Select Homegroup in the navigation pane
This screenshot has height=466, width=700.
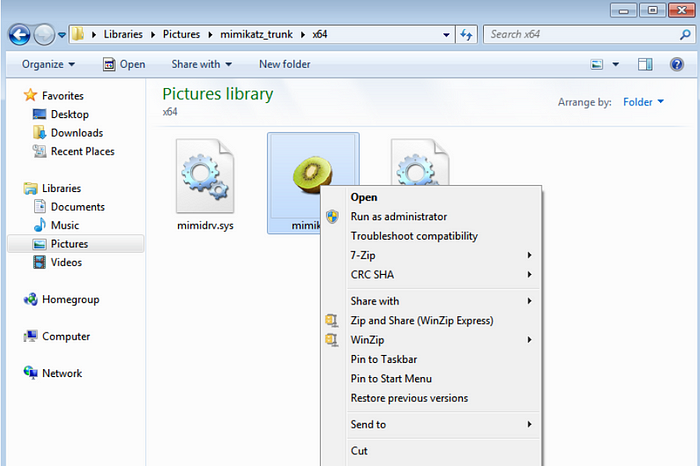61,300
